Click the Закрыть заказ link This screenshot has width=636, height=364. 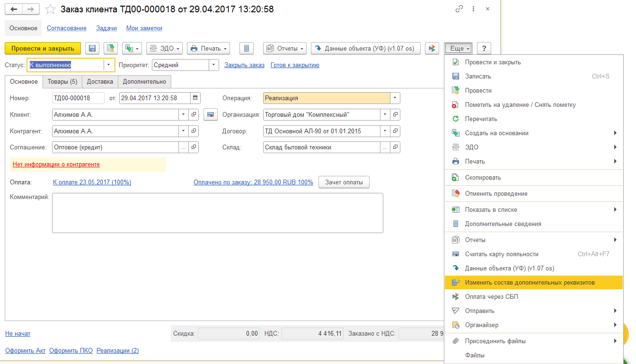244,65
